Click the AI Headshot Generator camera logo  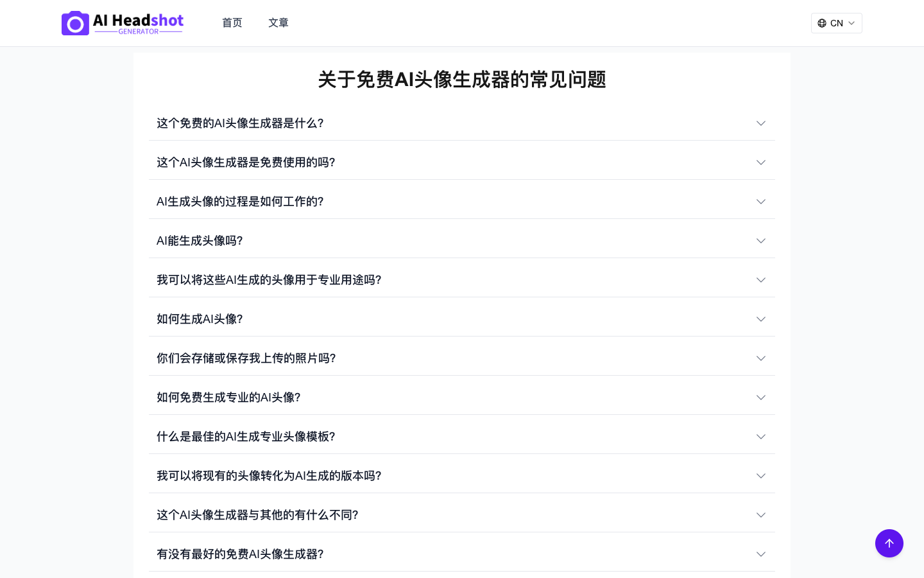[x=75, y=23]
